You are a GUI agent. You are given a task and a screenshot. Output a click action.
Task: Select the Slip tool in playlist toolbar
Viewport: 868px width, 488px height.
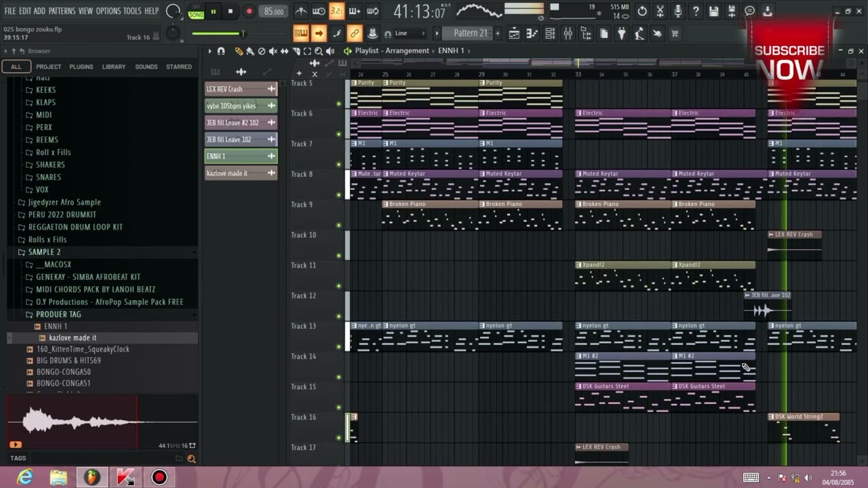tap(284, 51)
